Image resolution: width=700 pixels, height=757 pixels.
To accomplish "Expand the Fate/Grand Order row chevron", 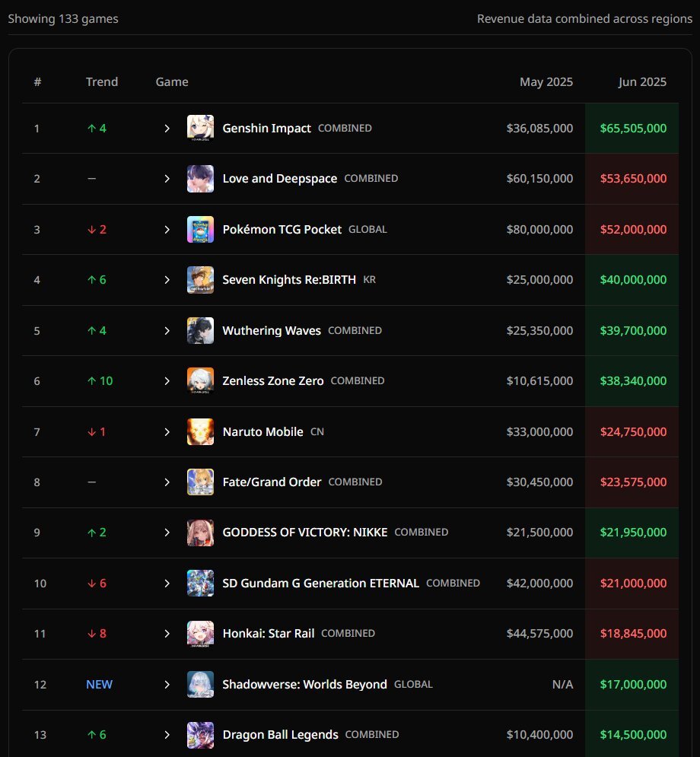I will [167, 482].
